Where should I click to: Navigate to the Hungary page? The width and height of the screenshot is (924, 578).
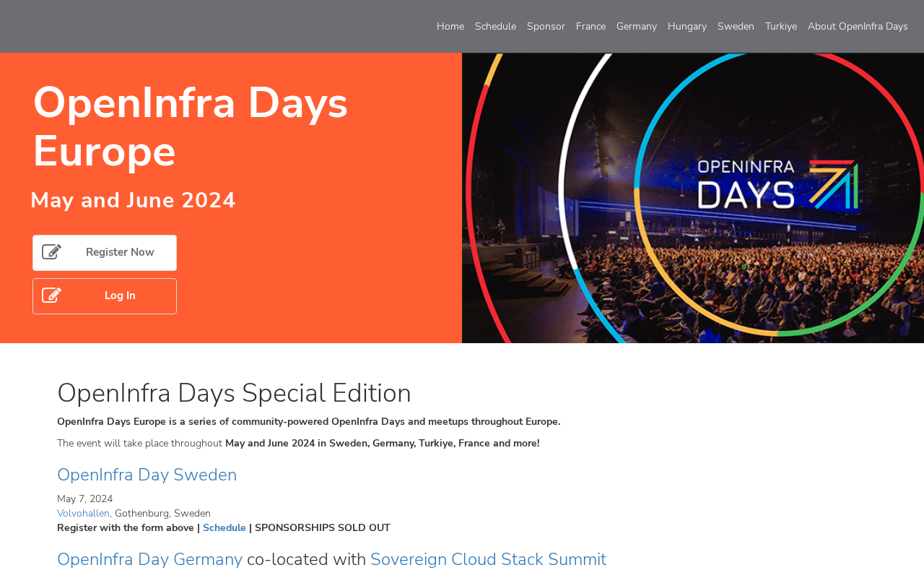point(687,27)
